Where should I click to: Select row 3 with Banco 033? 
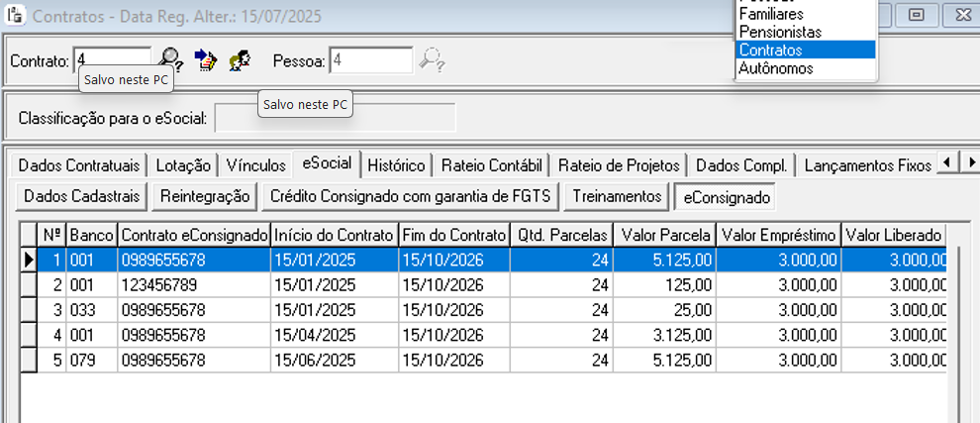tap(297, 309)
